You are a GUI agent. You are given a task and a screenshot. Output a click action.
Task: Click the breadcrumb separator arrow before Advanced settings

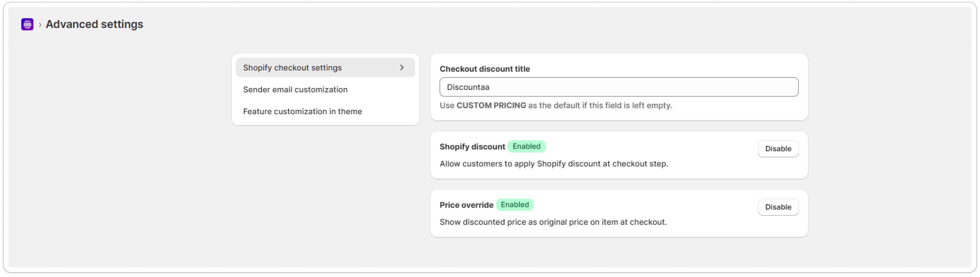click(40, 25)
